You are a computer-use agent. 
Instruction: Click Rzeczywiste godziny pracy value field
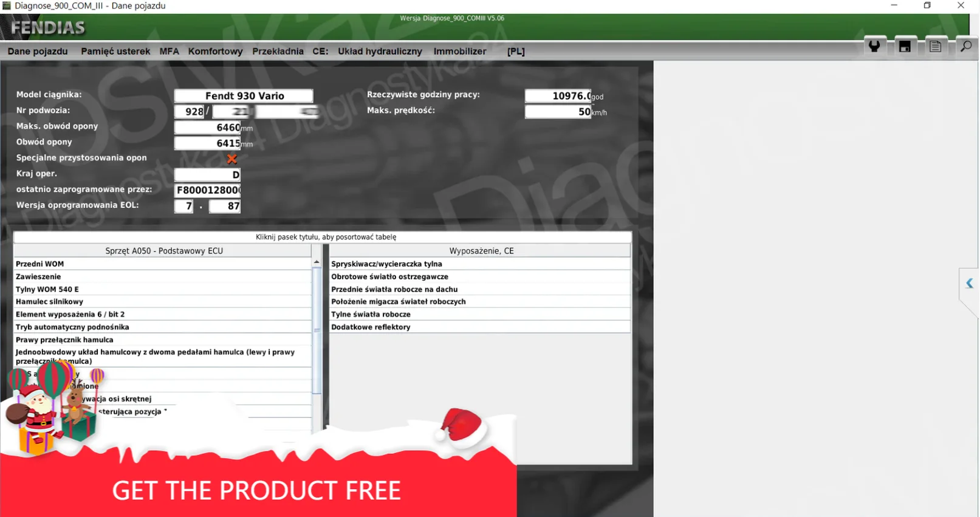coord(558,96)
